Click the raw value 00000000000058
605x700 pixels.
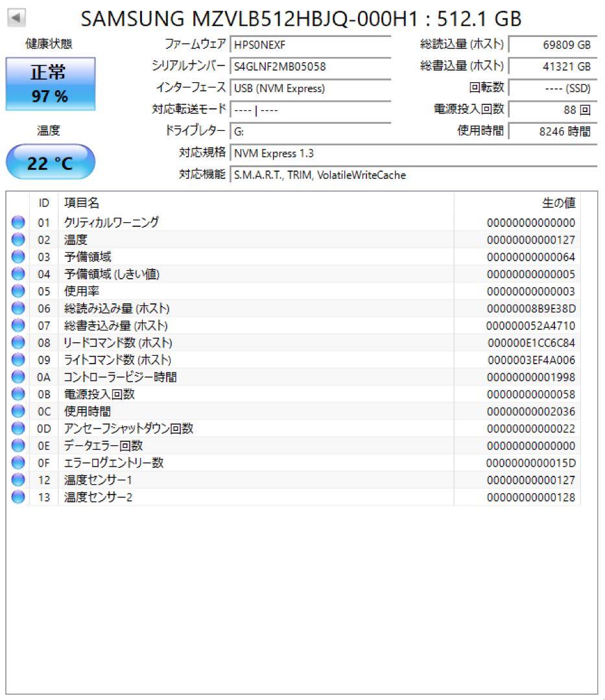[531, 394]
